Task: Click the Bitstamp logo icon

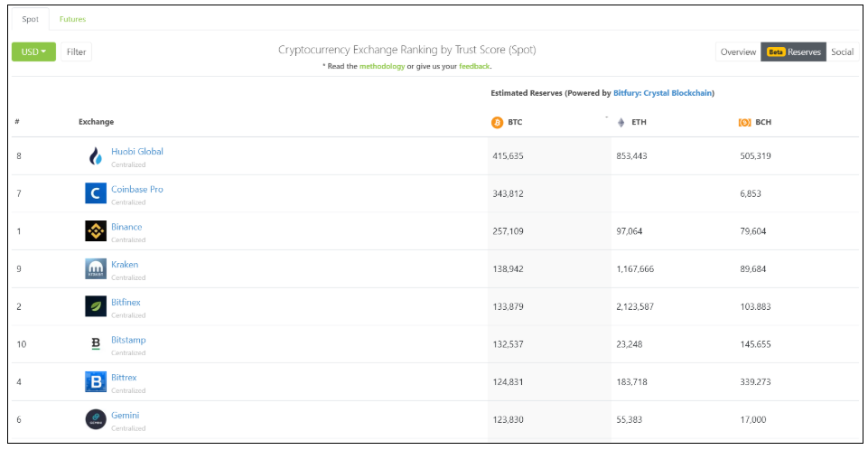Action: [96, 343]
